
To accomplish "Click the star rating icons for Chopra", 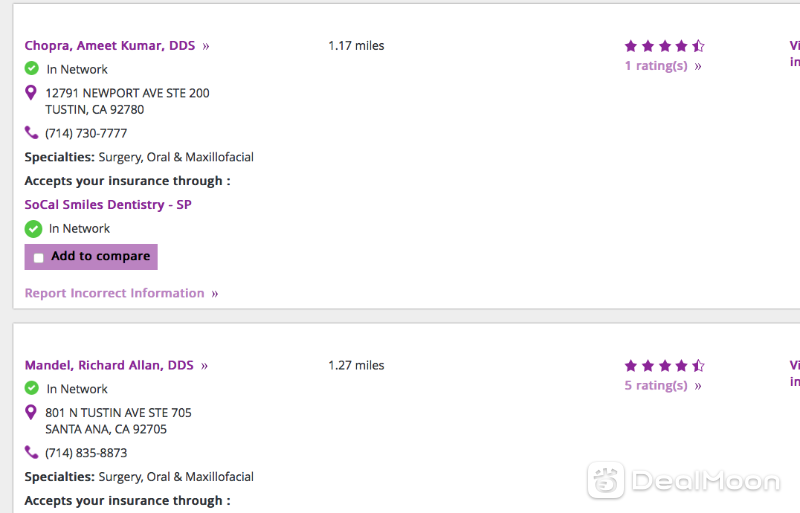I will pyautogui.click(x=664, y=46).
